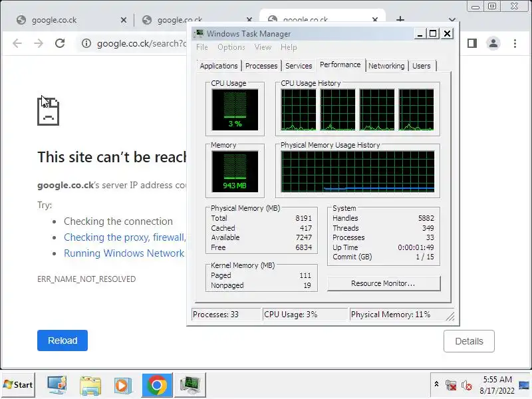Click the Processes: 33 status bar entry
Screen dimensions: 532x399
point(226,315)
